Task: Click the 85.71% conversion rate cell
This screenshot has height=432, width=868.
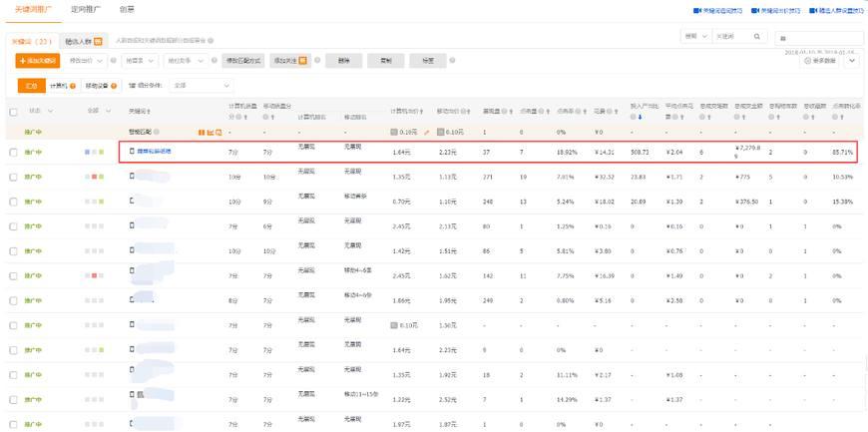Action: click(x=841, y=152)
